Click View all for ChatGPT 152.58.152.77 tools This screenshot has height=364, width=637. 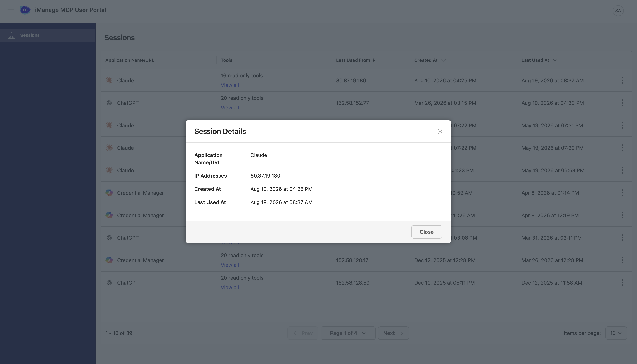tap(230, 108)
